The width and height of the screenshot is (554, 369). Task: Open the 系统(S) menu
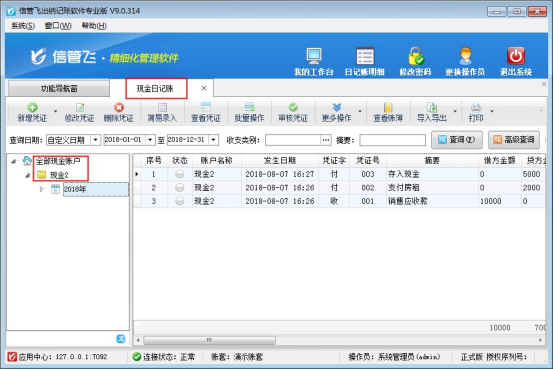tap(23, 26)
